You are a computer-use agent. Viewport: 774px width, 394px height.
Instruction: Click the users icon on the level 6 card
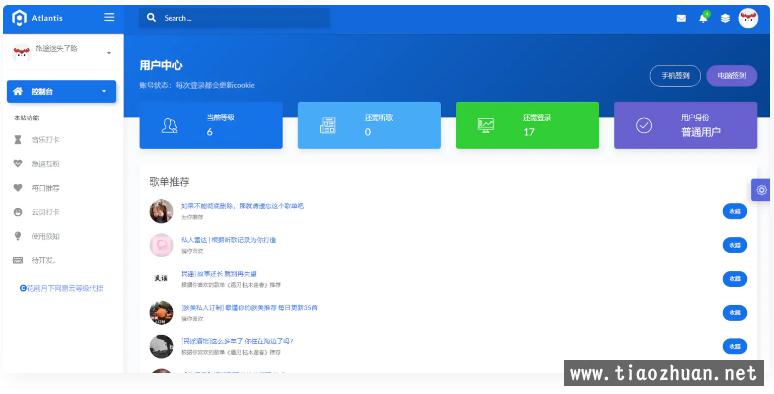(169, 125)
